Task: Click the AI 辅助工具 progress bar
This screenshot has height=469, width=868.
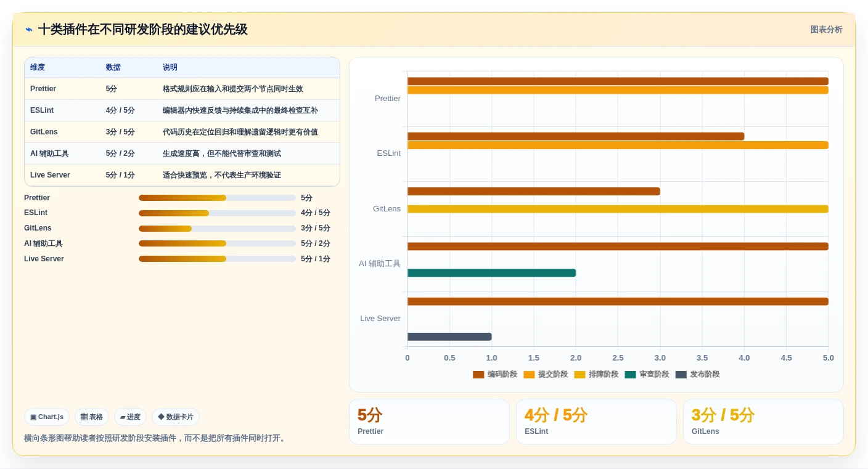Action: click(x=217, y=243)
